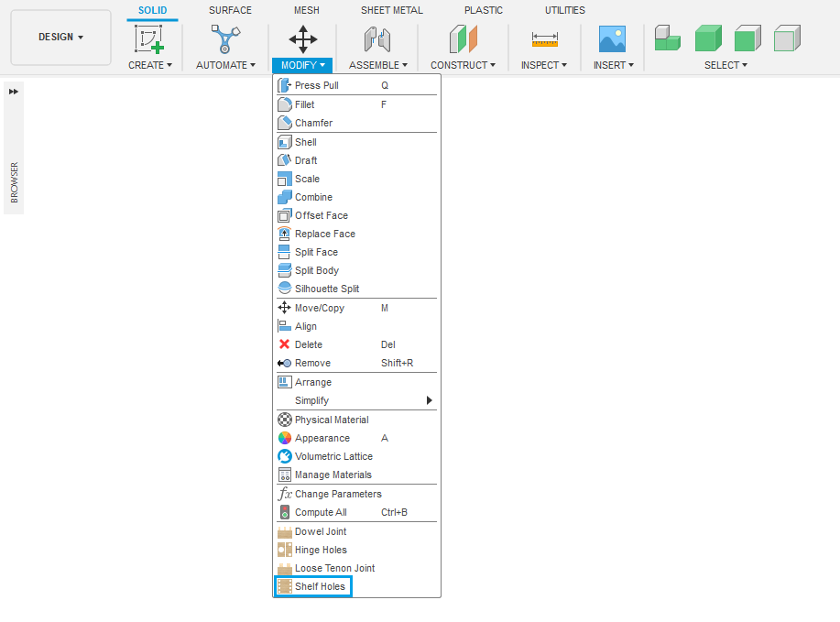Open the CREATE dropdown menu
The height and width of the screenshot is (622, 840).
(149, 65)
